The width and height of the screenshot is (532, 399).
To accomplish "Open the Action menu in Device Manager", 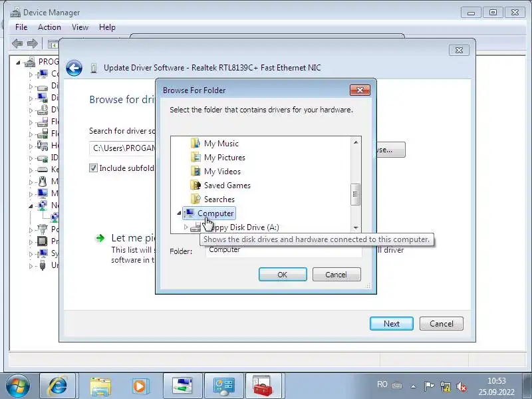I will click(49, 27).
